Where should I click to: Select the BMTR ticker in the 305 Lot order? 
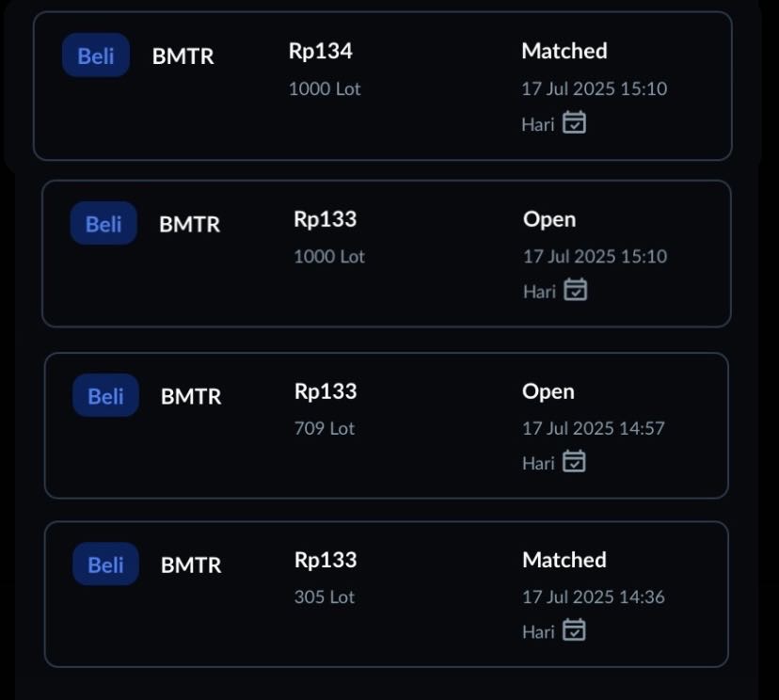(191, 565)
